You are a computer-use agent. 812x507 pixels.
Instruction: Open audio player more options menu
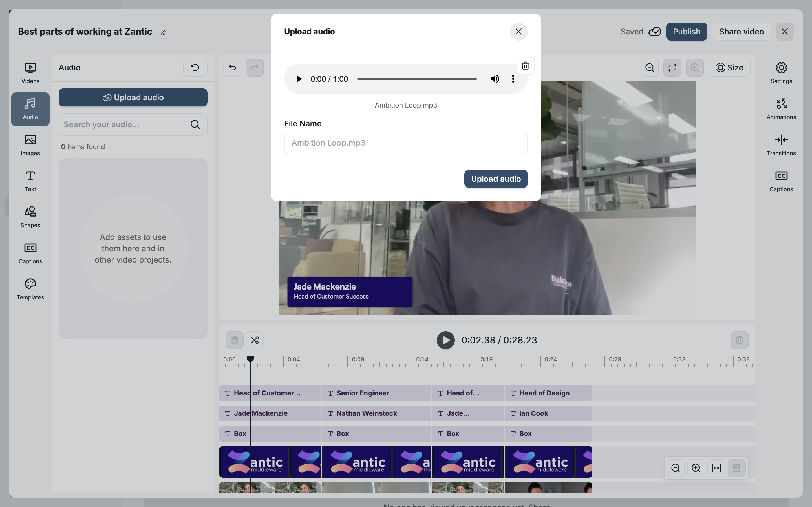coord(513,79)
